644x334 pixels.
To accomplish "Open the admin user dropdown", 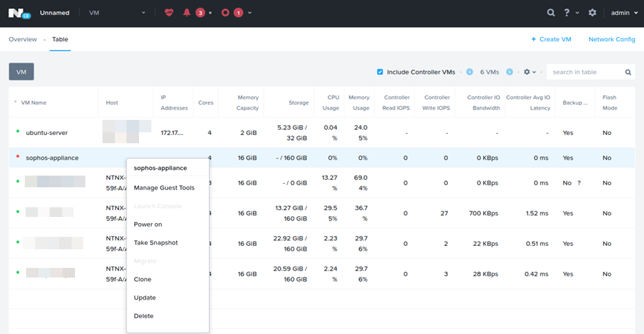I will [624, 12].
